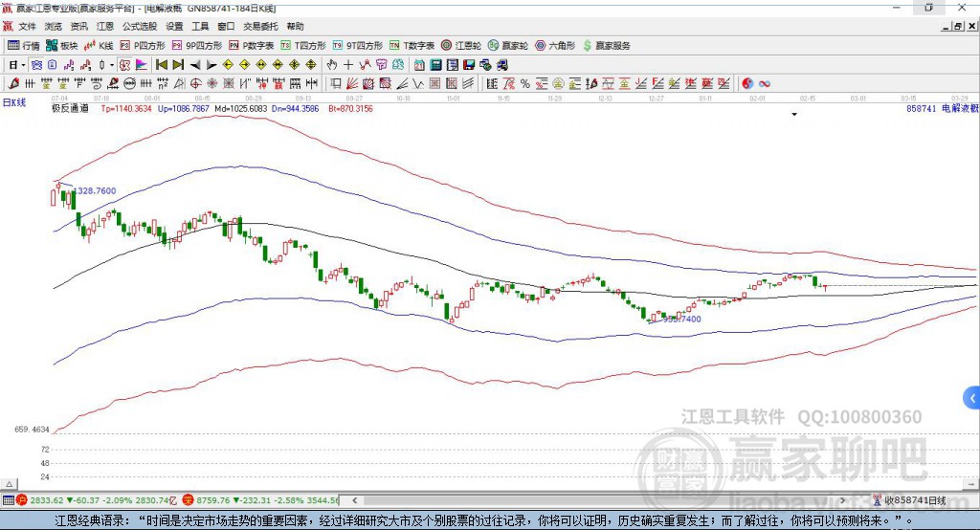
Task: Open the 行情 market quotes view
Action: [x=23, y=46]
